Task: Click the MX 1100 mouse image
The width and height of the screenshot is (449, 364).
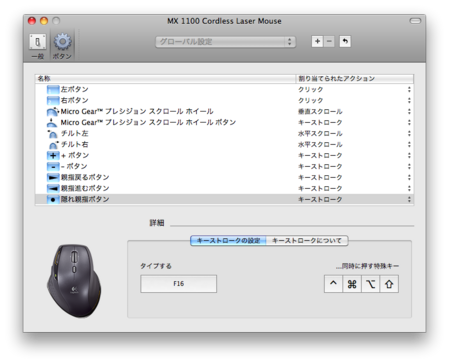Action: pyautogui.click(x=74, y=281)
